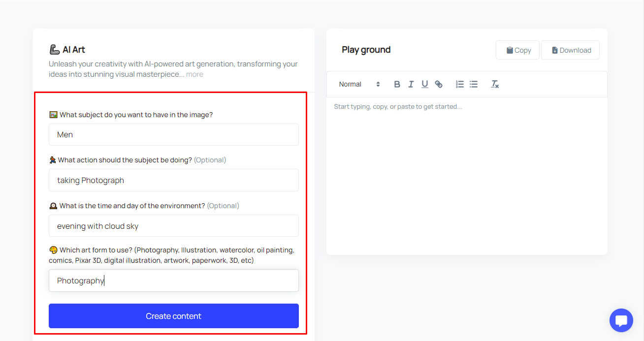Click into the playground text editor area
Screen dimensions: 644x341
466,172
